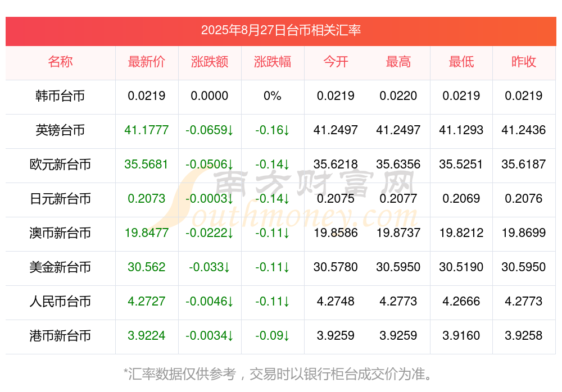Click latest price 30.562 for 美金新台币
Screen dimensions: 562x392
point(146,267)
